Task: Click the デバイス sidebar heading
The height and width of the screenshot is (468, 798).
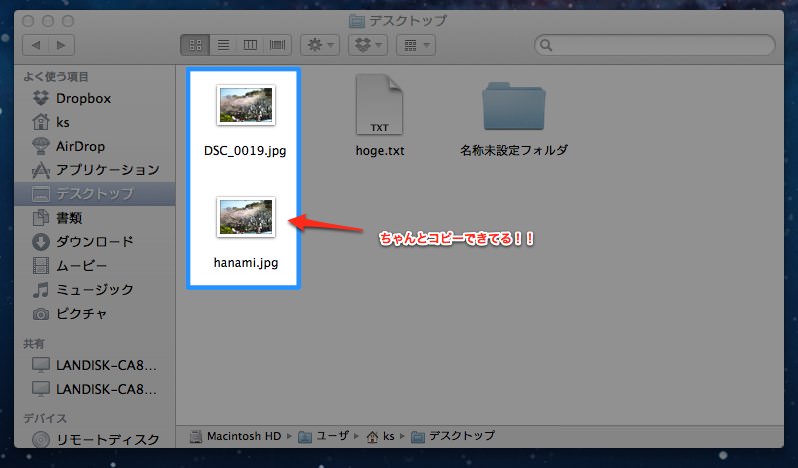Action: point(45,418)
